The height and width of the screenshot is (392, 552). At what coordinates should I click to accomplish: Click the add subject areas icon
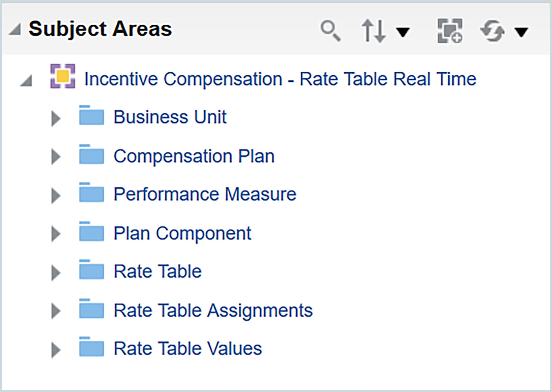point(450,31)
